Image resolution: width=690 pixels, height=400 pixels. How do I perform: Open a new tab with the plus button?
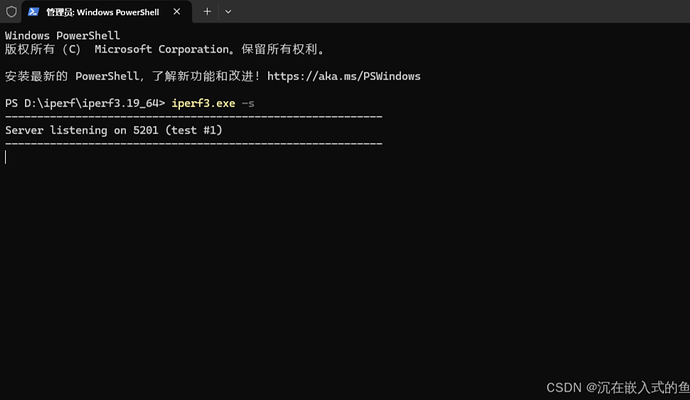pyautogui.click(x=207, y=11)
